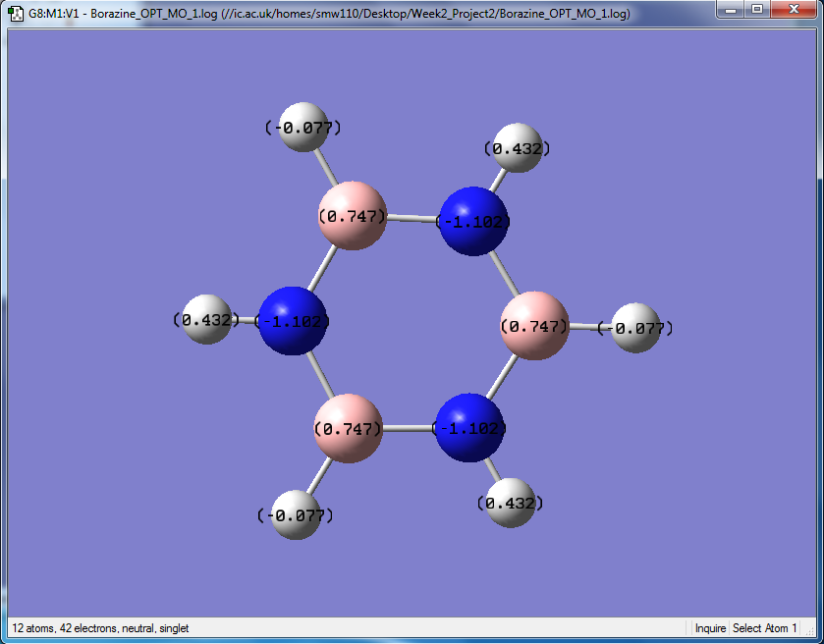Pick the rightmost boron atom labeled 0.747
This screenshot has width=824, height=644.
click(x=534, y=326)
